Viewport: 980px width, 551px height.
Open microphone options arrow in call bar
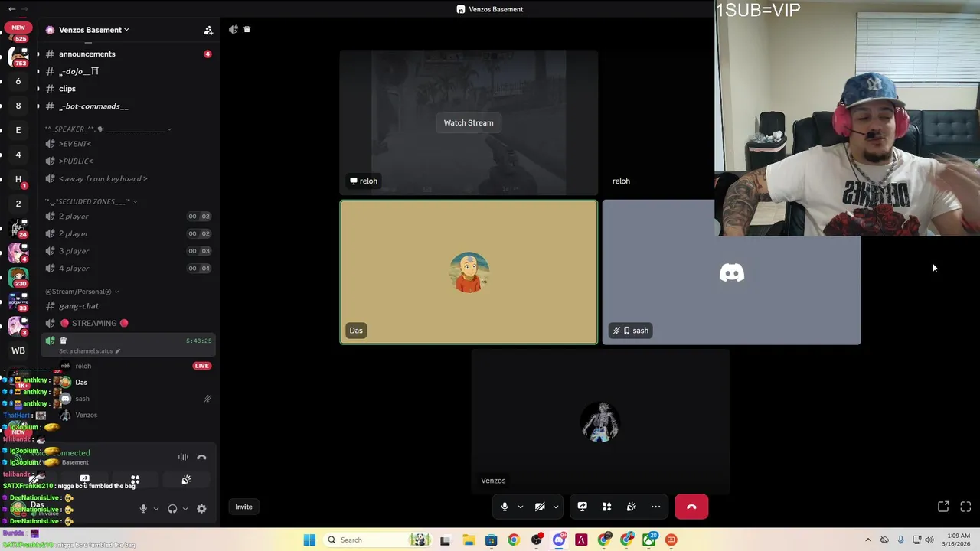tap(521, 507)
